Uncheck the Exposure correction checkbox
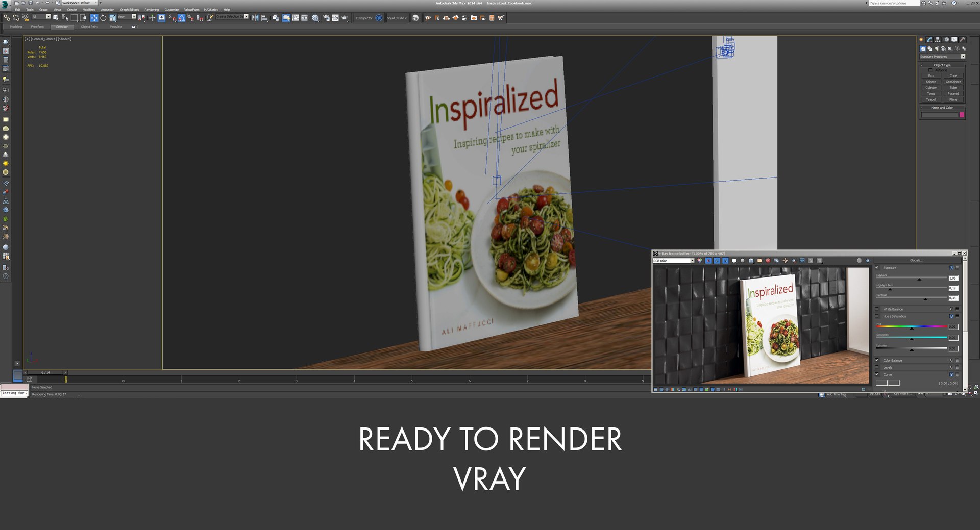Image resolution: width=980 pixels, height=530 pixels. pos(877,268)
